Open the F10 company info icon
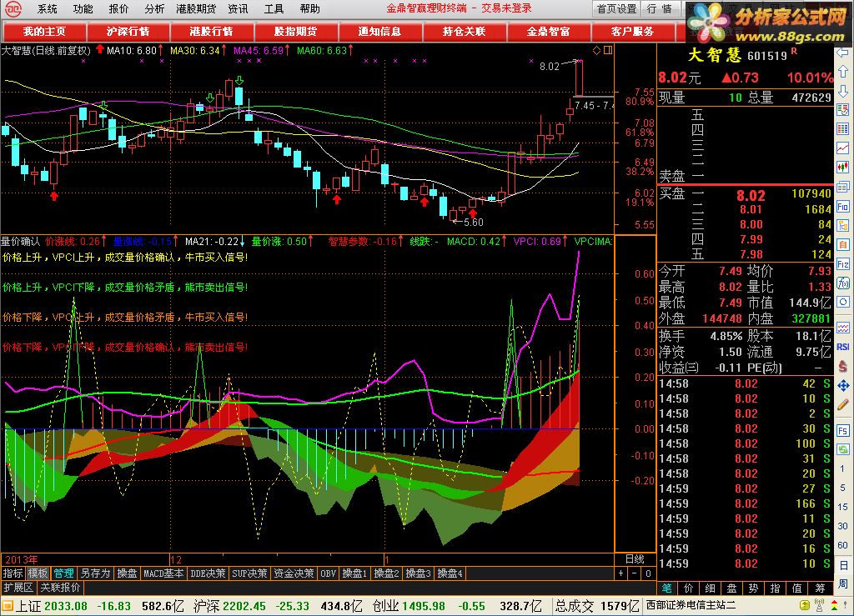854x616 pixels. (842, 206)
